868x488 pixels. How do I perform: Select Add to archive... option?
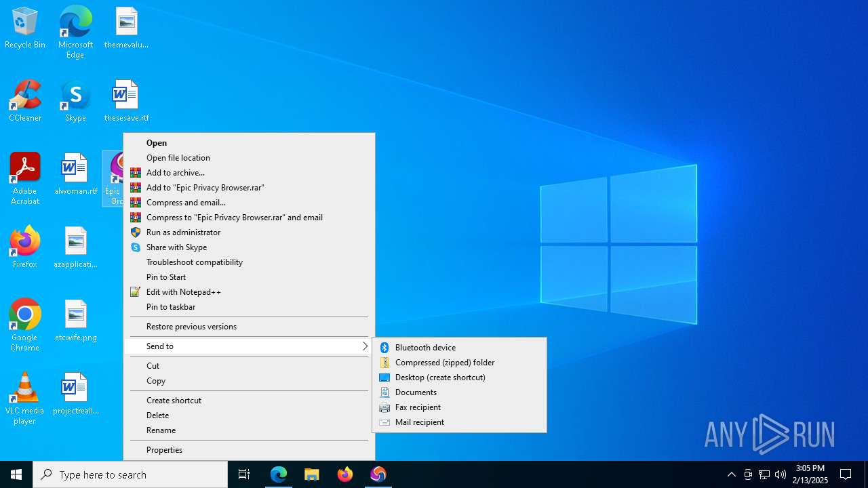click(x=249, y=173)
